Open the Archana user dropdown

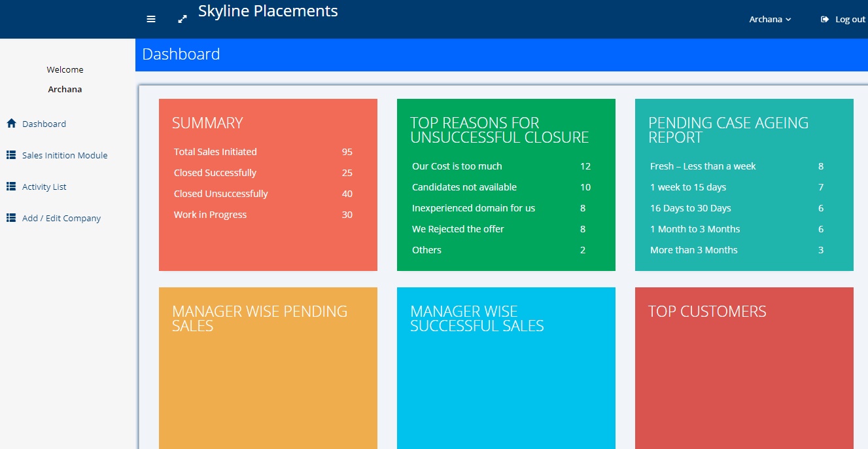pos(770,20)
